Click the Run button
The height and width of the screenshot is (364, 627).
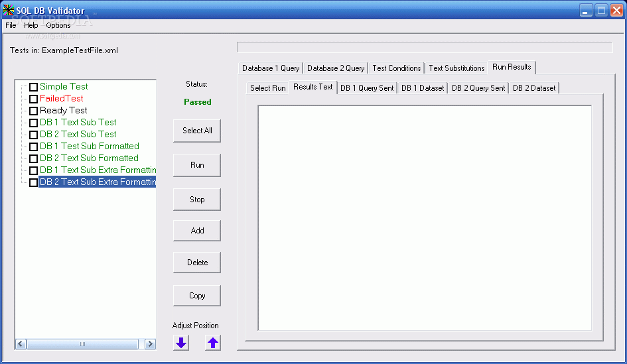click(197, 165)
